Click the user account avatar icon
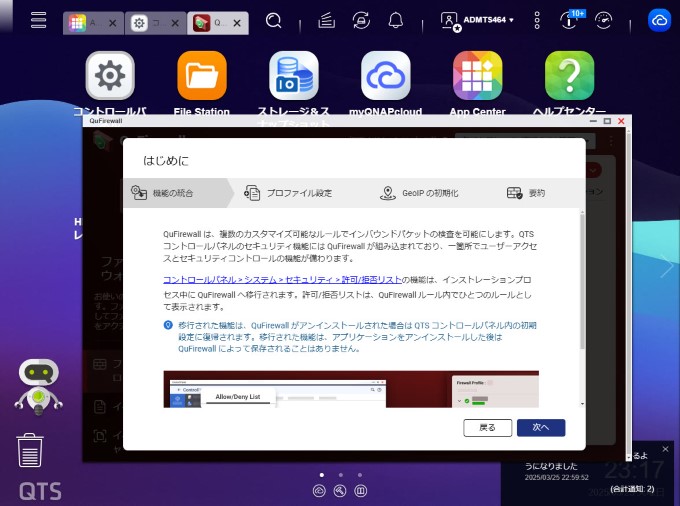Screen dimensions: 680x506 [450, 21]
